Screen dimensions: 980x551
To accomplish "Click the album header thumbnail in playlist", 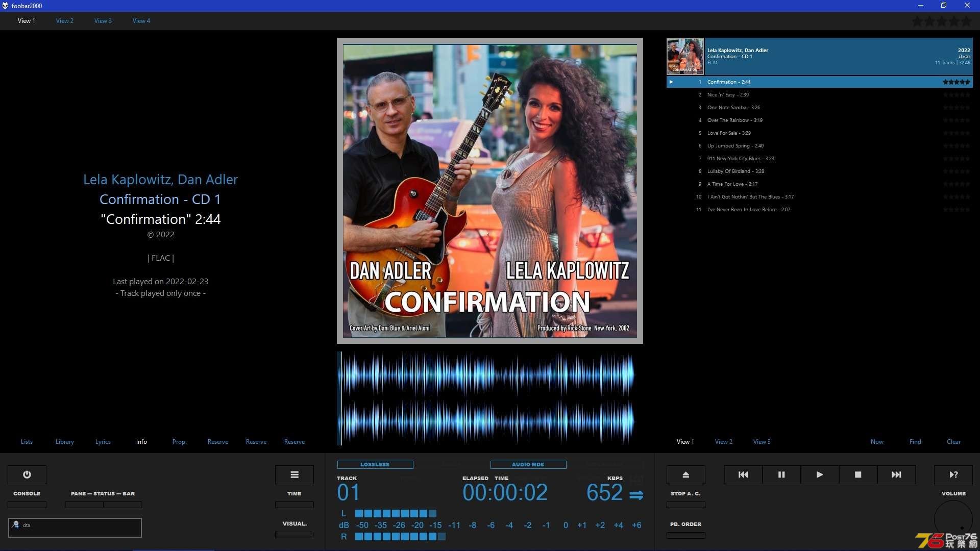I will pos(685,56).
